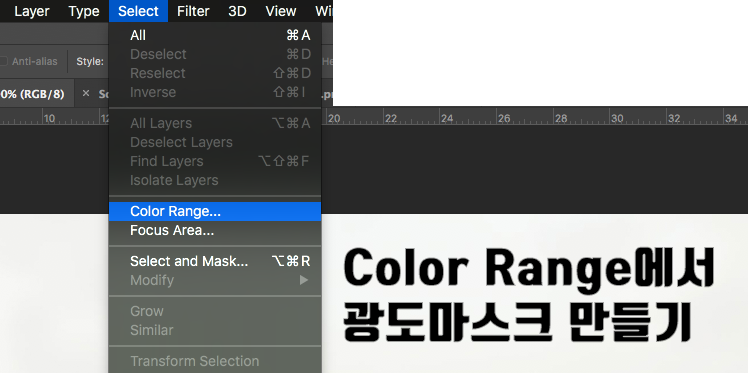Click Deselect in the Select menu
This screenshot has height=373, width=748.
click(215, 54)
